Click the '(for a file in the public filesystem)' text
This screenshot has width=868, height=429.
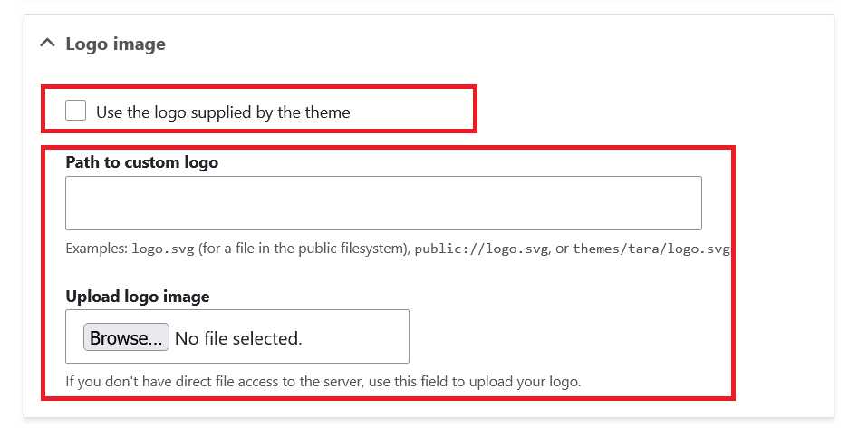[304, 249]
